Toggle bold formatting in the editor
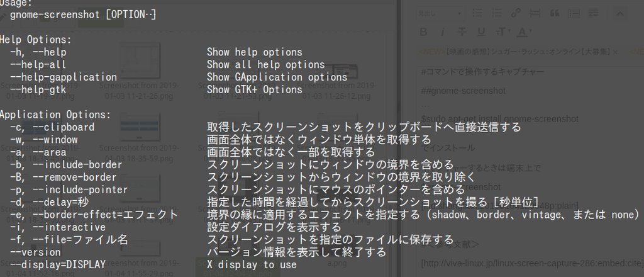The width and height of the screenshot is (644, 277). 424,32
